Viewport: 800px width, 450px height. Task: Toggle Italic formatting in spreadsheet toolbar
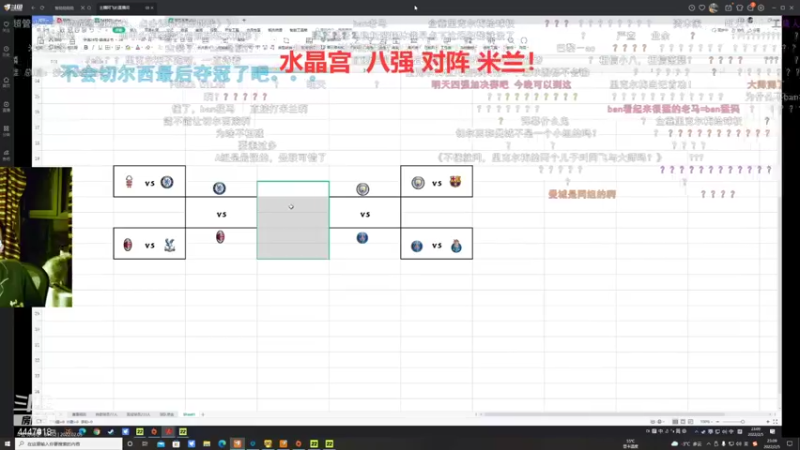point(93,47)
